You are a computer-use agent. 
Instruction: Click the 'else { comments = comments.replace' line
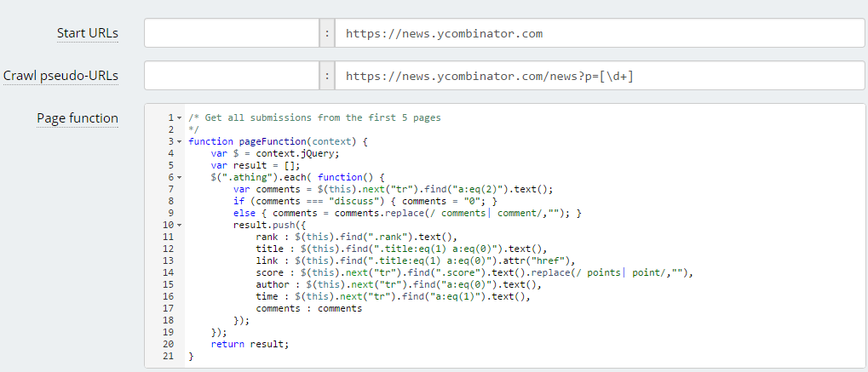tap(407, 213)
